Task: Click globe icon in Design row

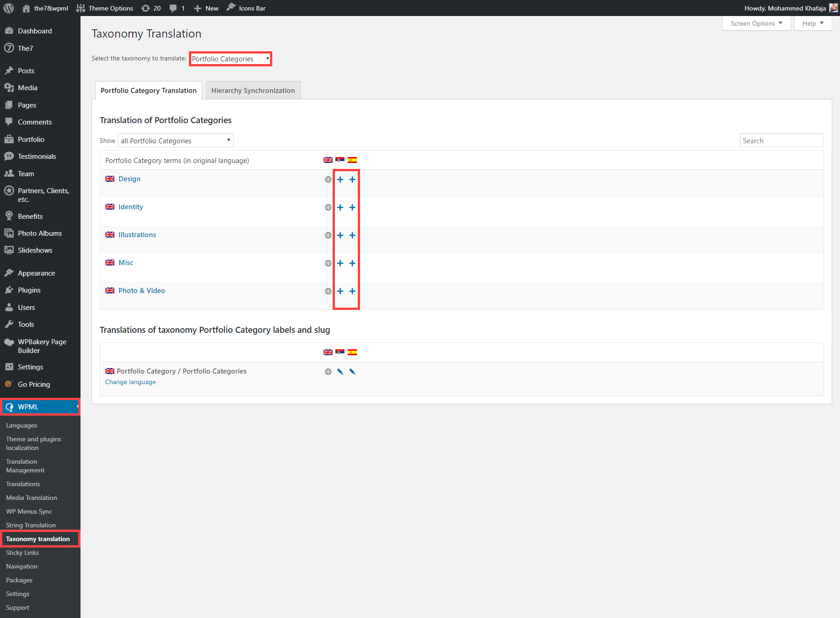Action: 328,179
